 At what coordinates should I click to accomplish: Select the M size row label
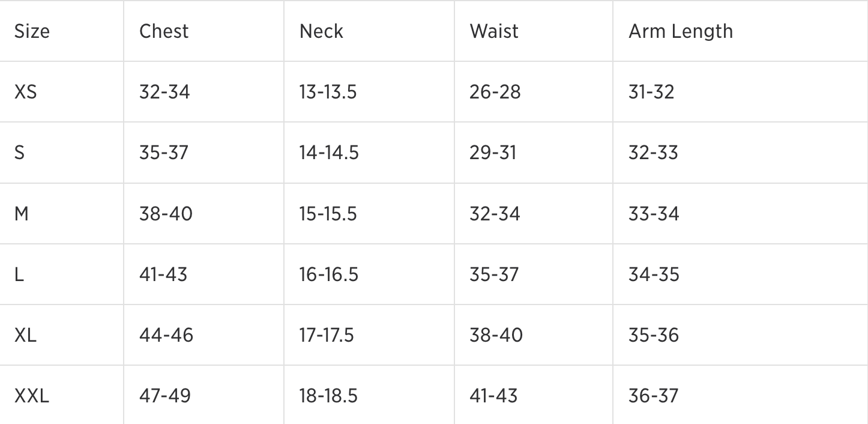pos(21,213)
